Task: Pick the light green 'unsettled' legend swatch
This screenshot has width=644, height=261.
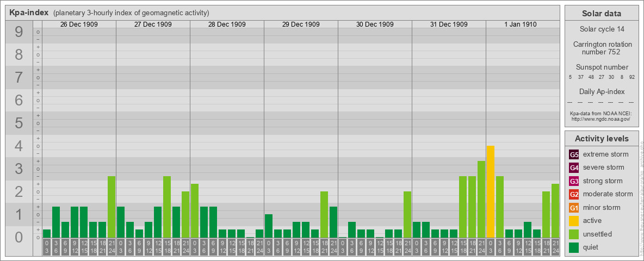Action: [x=574, y=234]
